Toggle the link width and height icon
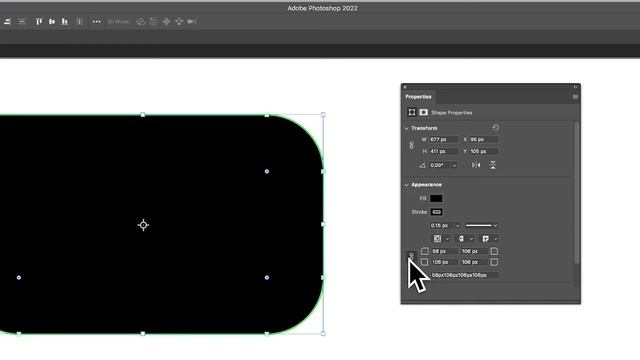 pyautogui.click(x=411, y=145)
